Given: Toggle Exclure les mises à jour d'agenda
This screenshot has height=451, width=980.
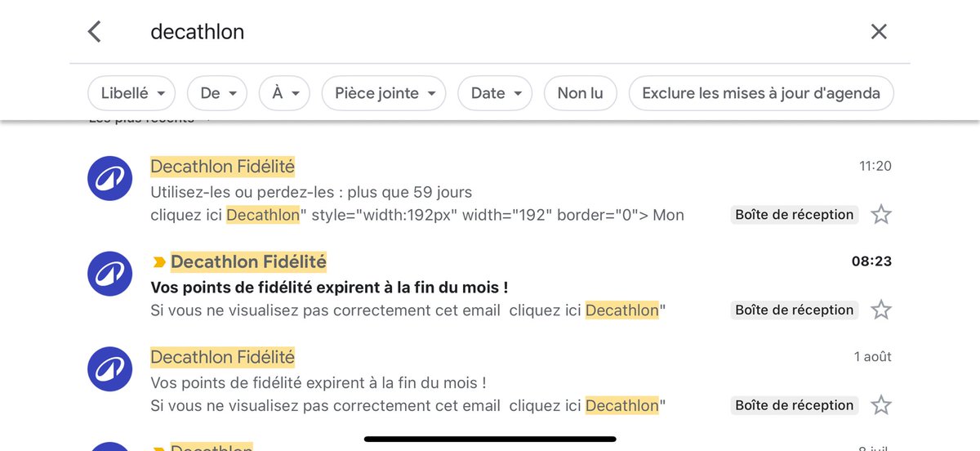Looking at the screenshot, I should 761,93.
